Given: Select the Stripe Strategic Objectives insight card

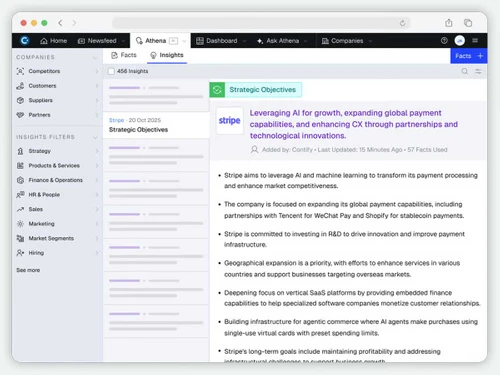Looking at the screenshot, I should (156, 125).
